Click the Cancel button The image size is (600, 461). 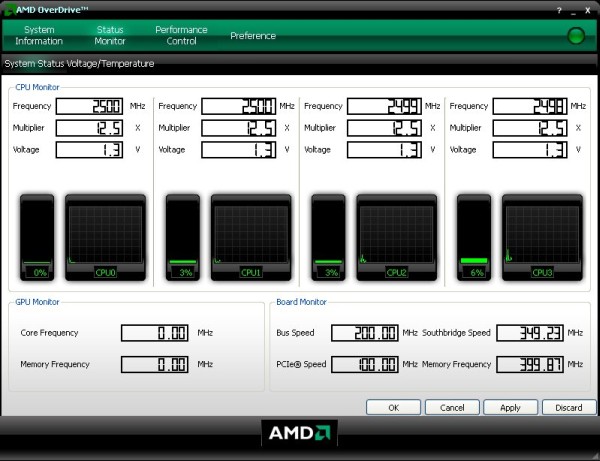click(x=452, y=407)
